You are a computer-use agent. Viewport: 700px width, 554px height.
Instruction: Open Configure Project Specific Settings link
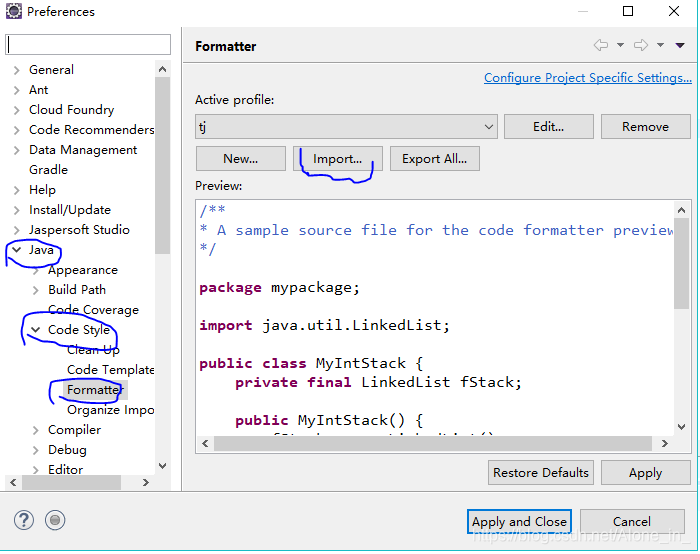click(x=588, y=78)
